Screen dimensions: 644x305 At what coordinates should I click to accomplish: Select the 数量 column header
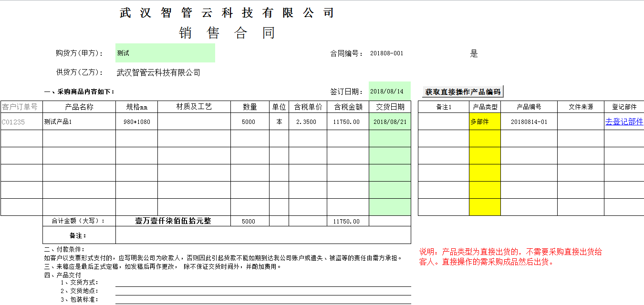click(x=250, y=107)
